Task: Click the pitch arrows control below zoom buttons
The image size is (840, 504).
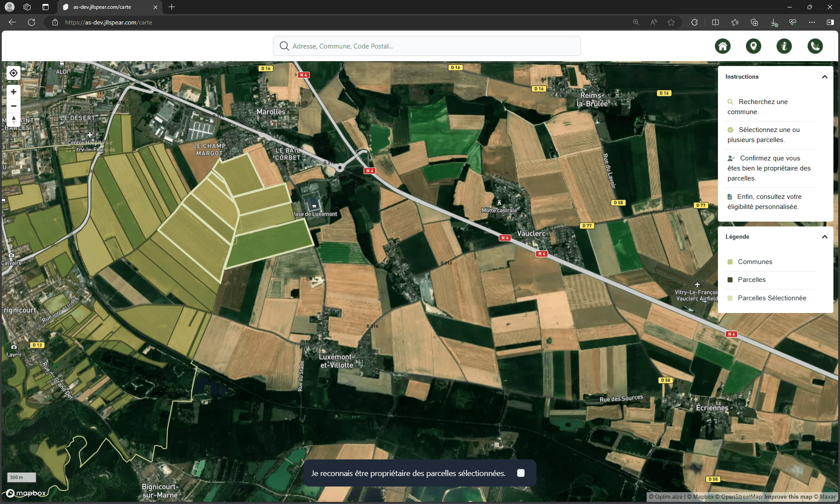Action: pyautogui.click(x=13, y=120)
